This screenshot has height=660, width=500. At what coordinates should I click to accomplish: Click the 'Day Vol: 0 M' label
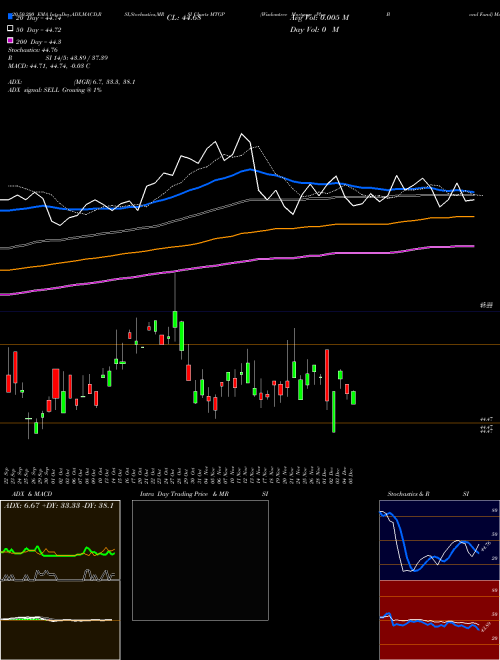[314, 30]
